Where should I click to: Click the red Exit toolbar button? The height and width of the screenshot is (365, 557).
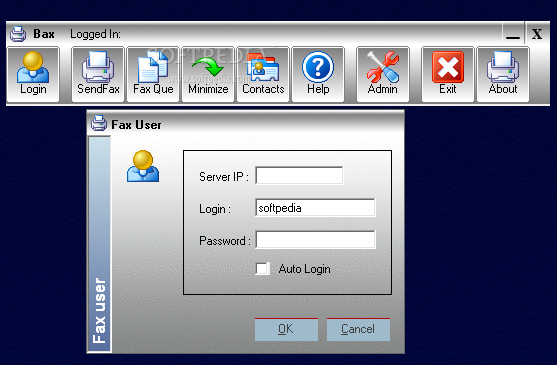pos(448,74)
